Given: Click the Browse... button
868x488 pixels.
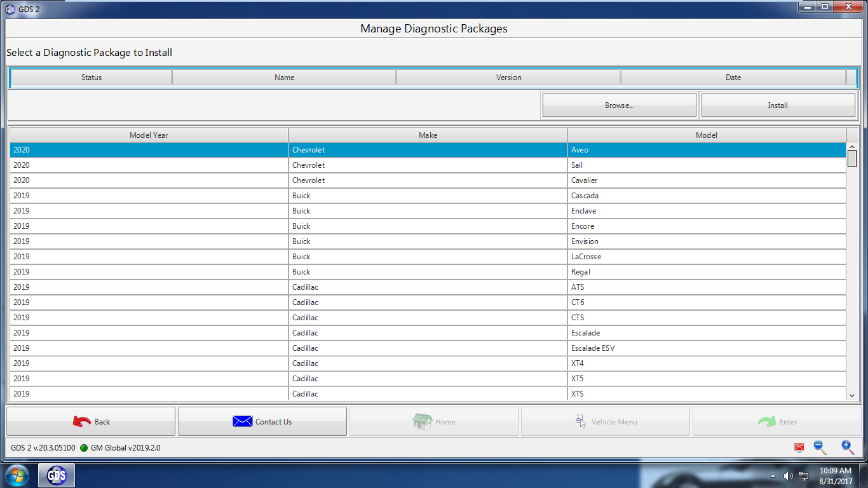Looking at the screenshot, I should click(620, 105).
